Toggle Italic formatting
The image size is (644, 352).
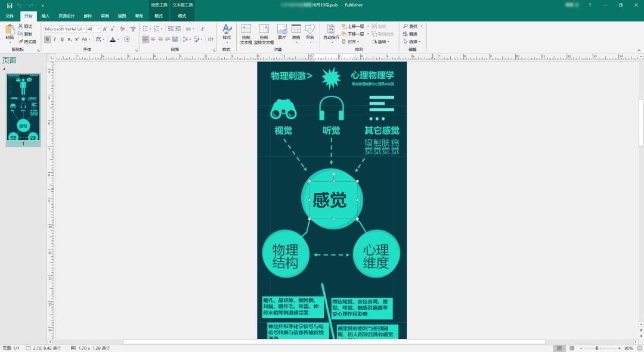coord(55,39)
